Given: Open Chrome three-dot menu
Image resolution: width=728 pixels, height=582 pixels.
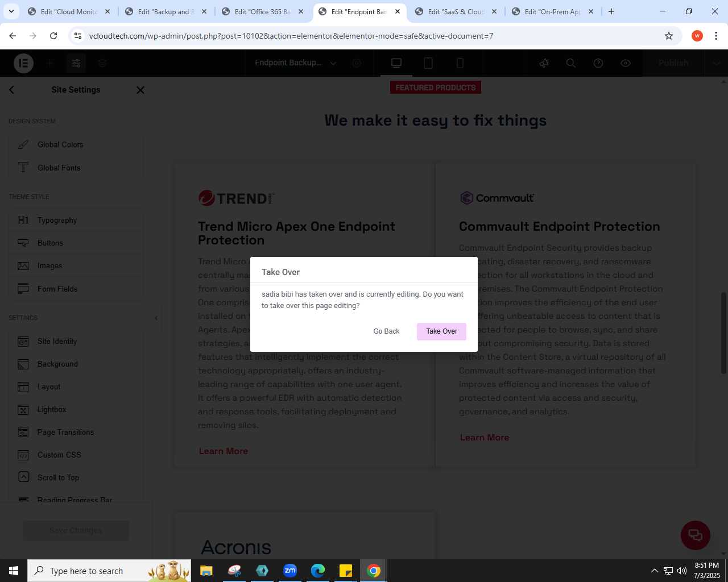Looking at the screenshot, I should pos(716,36).
